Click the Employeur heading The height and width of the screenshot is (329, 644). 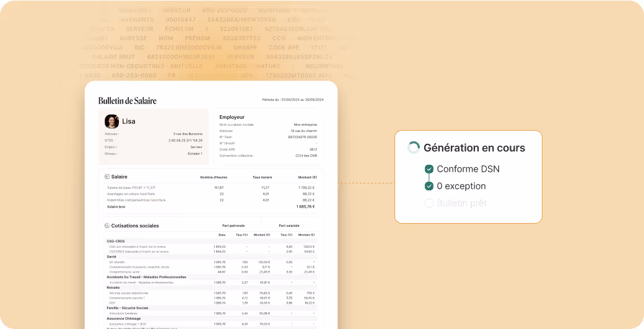pyautogui.click(x=232, y=117)
